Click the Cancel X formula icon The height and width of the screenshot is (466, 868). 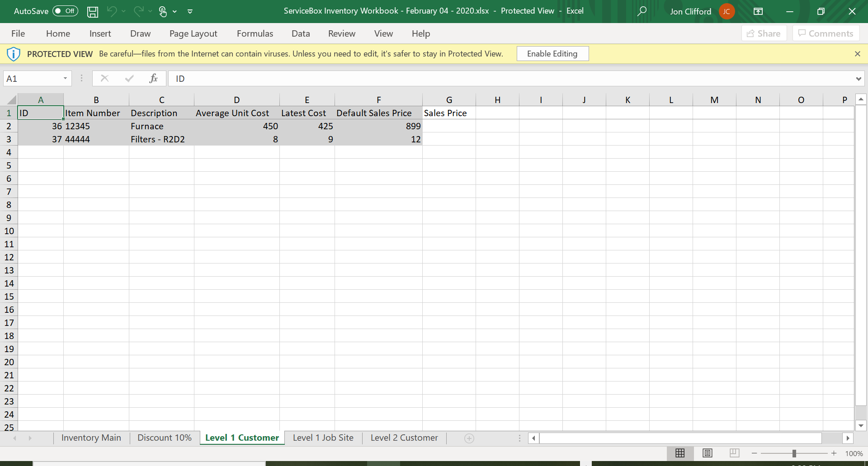[104, 79]
